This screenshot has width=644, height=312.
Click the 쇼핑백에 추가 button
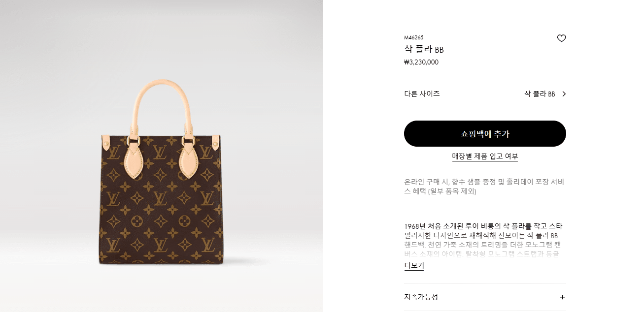click(485, 134)
